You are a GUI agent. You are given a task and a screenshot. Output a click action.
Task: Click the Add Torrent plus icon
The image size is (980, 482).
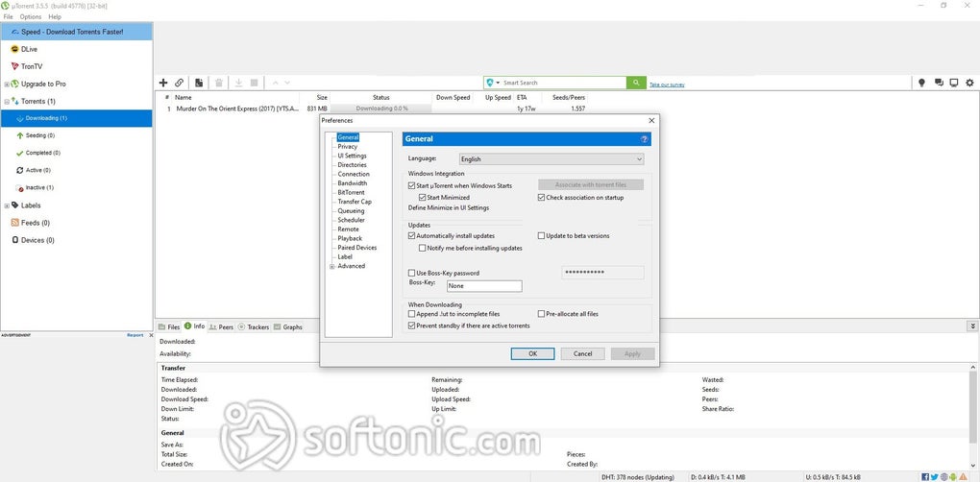(163, 83)
